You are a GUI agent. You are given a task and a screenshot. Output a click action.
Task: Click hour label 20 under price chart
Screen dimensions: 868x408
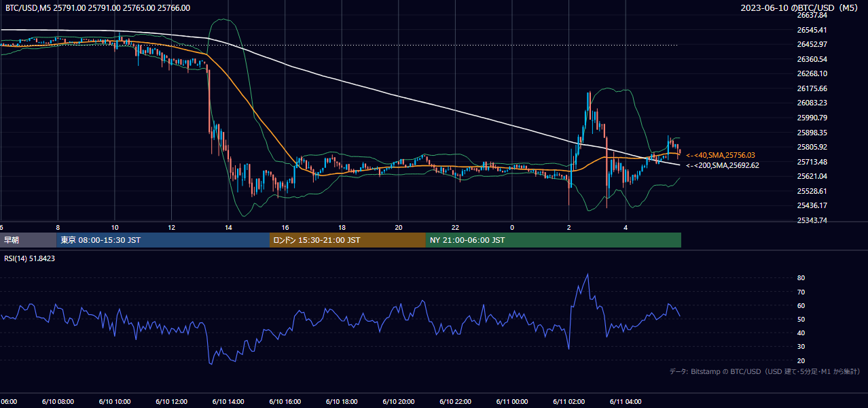click(399, 227)
